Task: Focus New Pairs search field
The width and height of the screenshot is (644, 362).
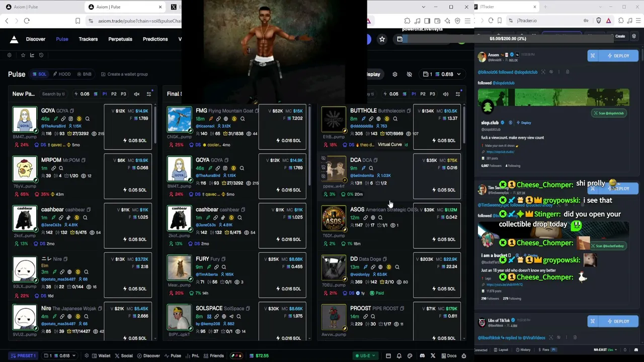Action: point(53,94)
